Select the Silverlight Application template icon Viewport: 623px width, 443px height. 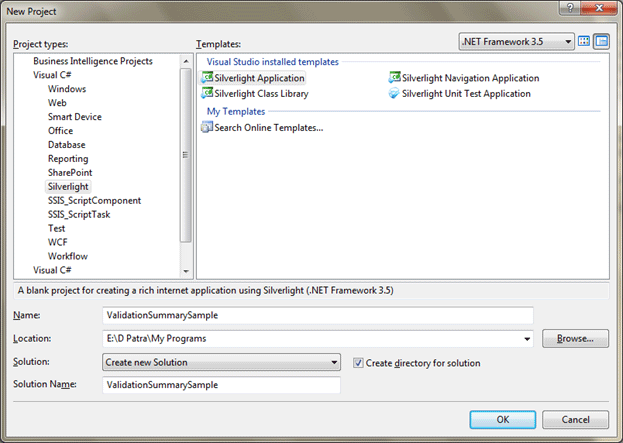click(207, 77)
